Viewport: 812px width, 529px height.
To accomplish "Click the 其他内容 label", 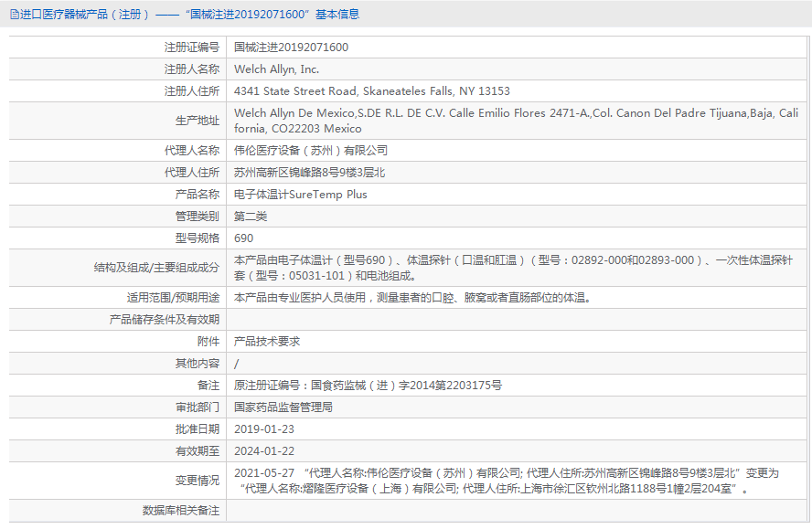I will click(x=198, y=364).
